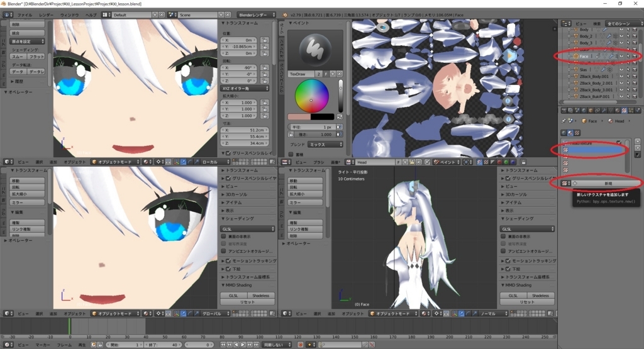Open the ウィンドウ menu
Viewport: 644px width, 349px height.
(69, 15)
